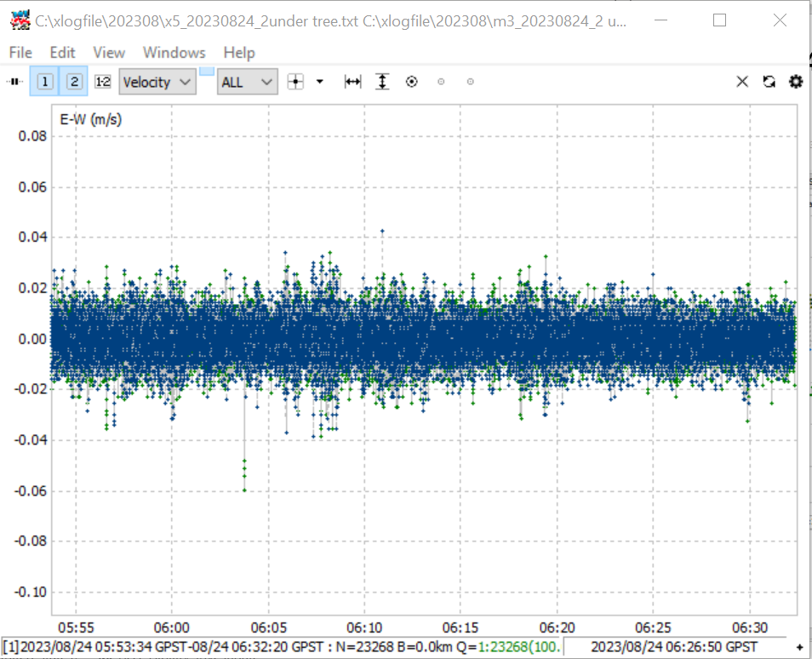Toggle the 1-2 difference solution button
This screenshot has height=659, width=812.
coord(103,82)
